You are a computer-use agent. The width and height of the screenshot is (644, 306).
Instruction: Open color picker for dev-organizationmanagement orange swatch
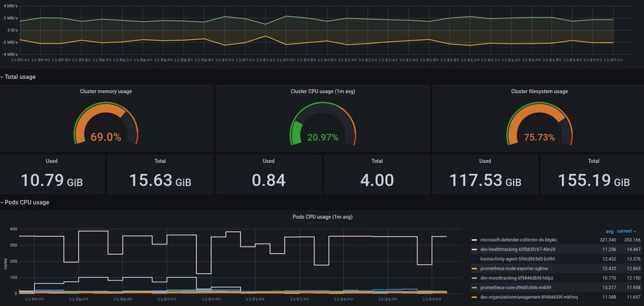474,297
